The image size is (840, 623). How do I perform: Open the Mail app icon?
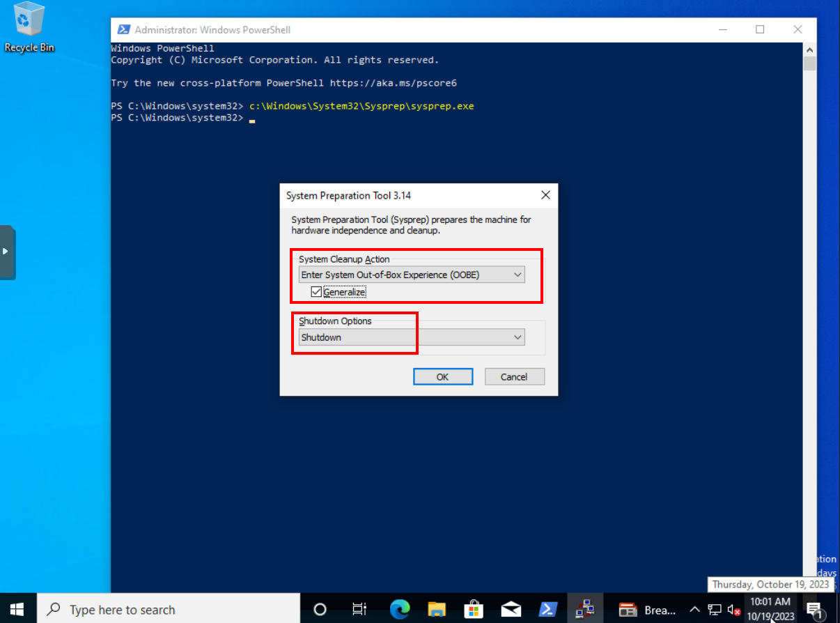511,609
